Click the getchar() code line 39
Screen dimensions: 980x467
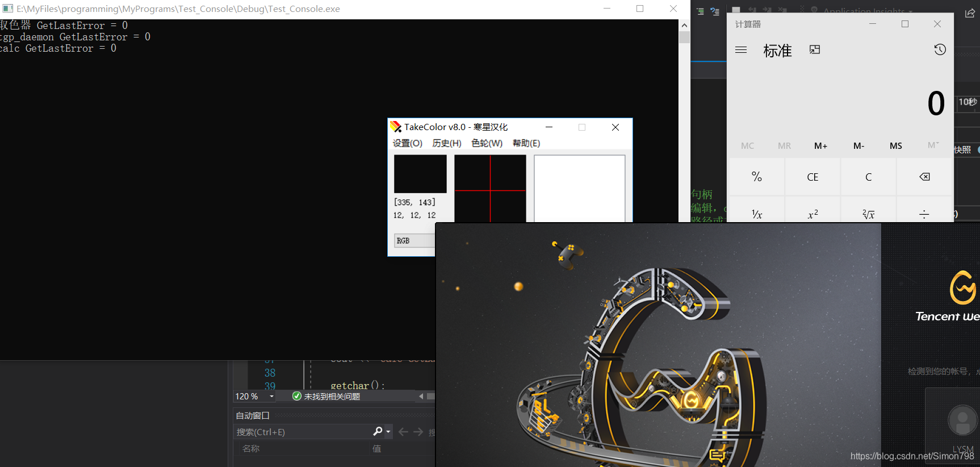(x=358, y=386)
